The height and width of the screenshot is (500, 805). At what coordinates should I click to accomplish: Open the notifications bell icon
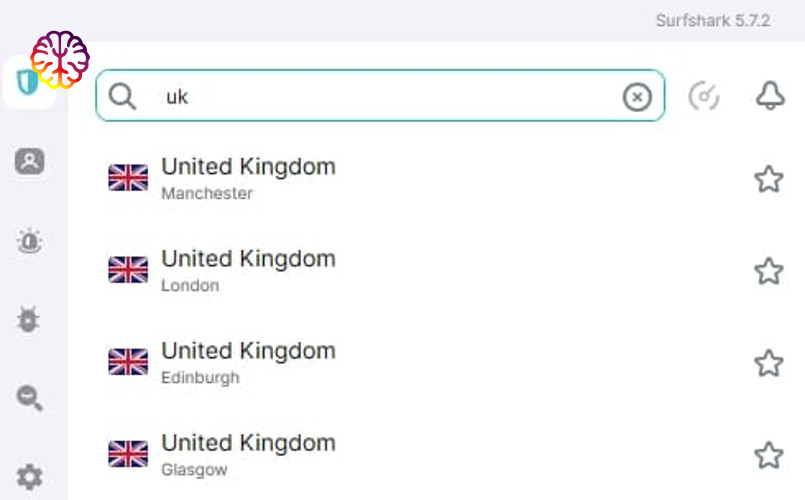770,95
